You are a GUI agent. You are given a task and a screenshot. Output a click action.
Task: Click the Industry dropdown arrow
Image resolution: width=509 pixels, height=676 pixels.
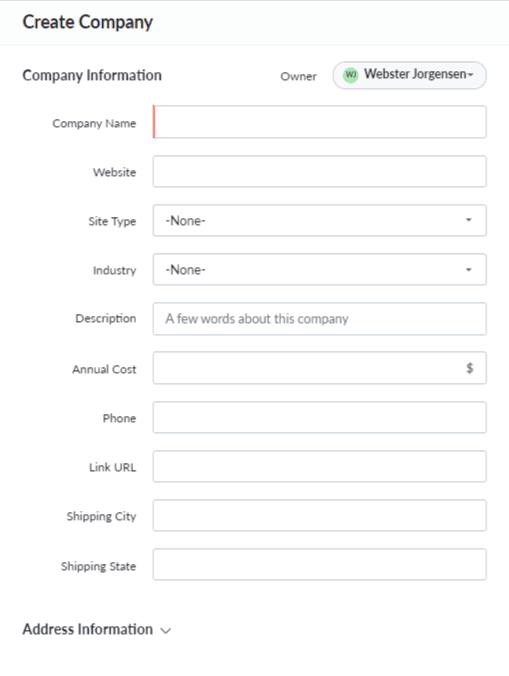[x=468, y=270]
